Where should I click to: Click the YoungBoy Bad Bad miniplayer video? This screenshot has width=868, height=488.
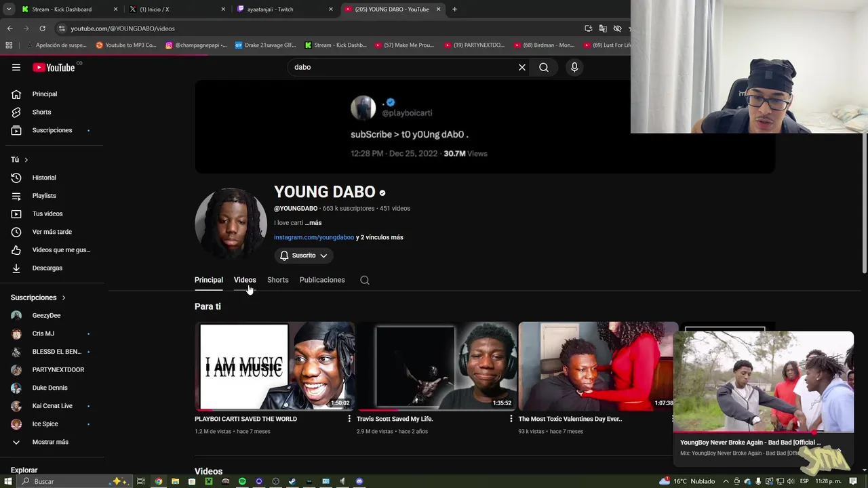[x=763, y=382]
